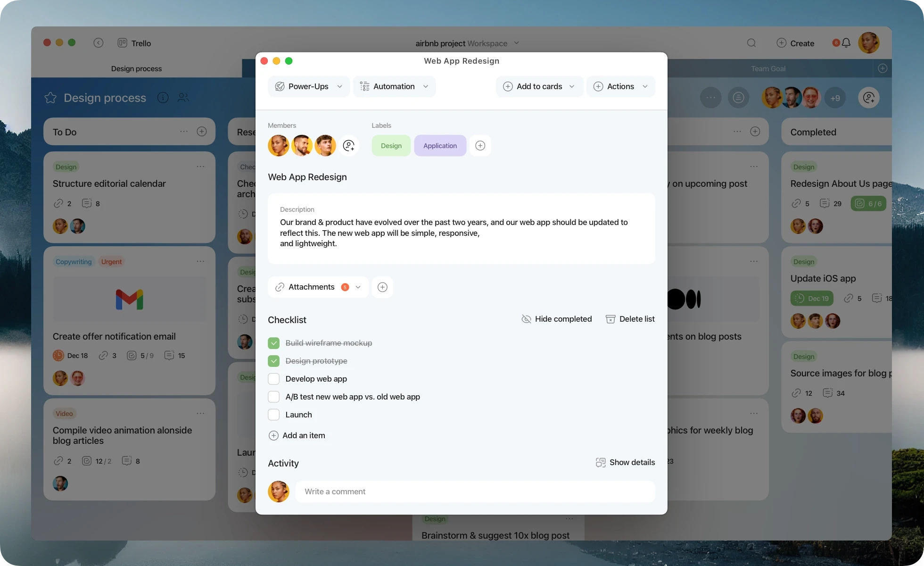Open the Create offer notification email card title

pyautogui.click(x=114, y=336)
